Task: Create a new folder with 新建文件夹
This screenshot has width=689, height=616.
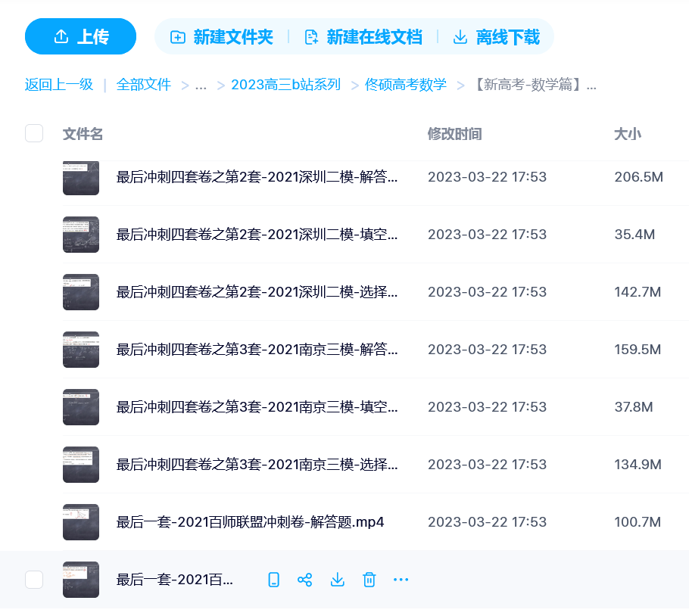Action: tap(221, 37)
